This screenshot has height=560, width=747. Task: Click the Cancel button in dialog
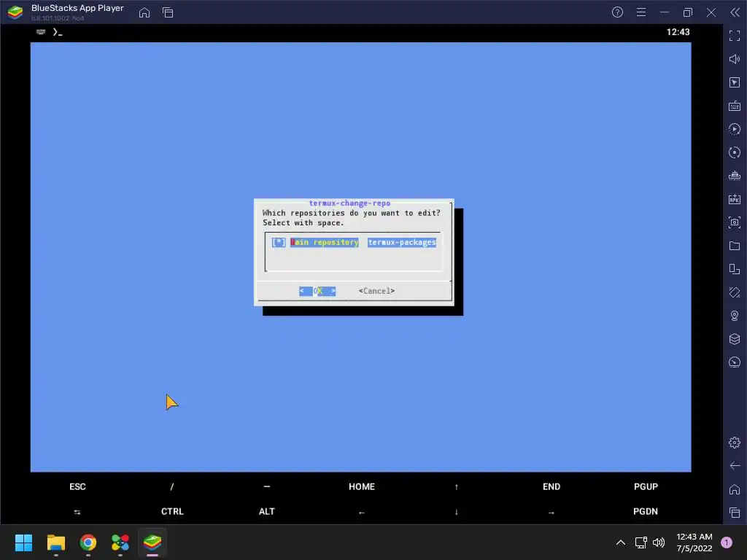[376, 291]
